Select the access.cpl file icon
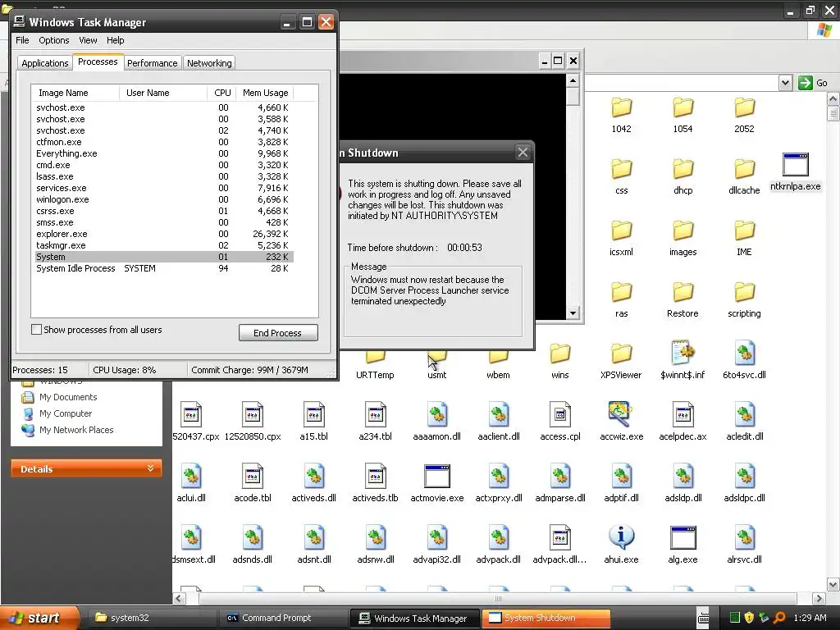Image resolution: width=840 pixels, height=630 pixels. tap(559, 414)
